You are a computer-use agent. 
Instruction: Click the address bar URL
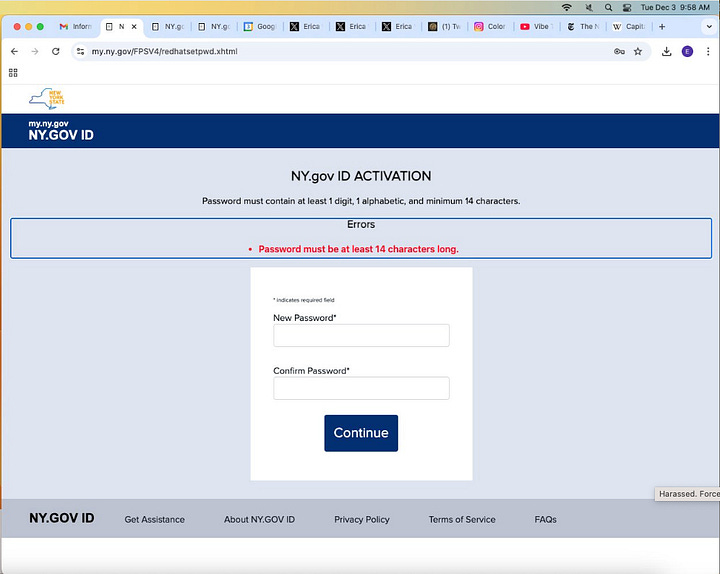164,51
